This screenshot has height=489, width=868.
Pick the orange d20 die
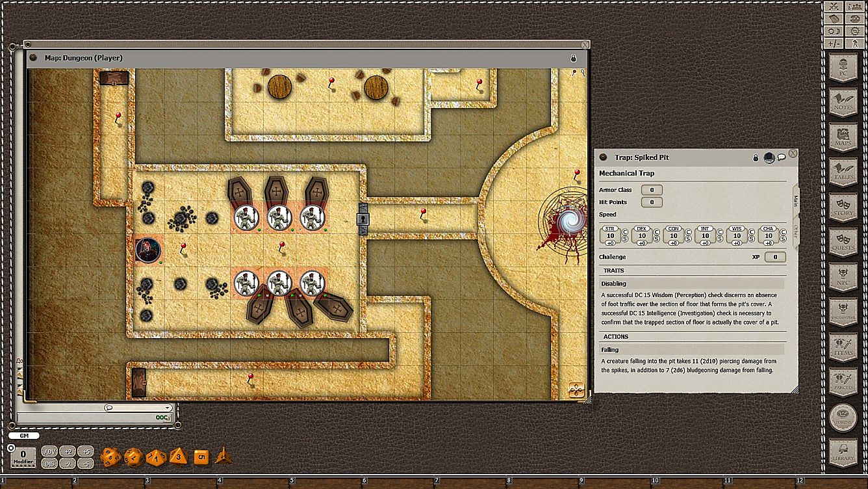[110, 456]
